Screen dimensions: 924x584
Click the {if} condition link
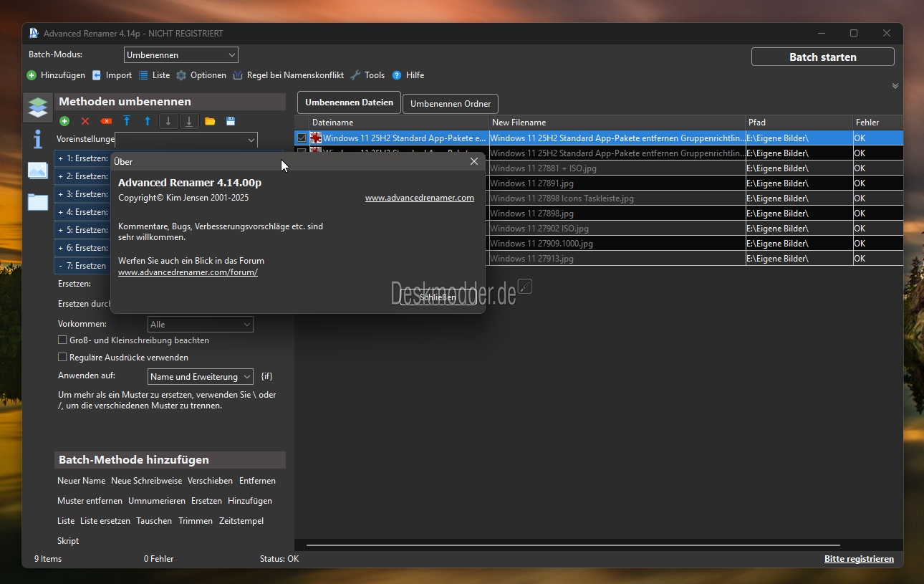(266, 376)
